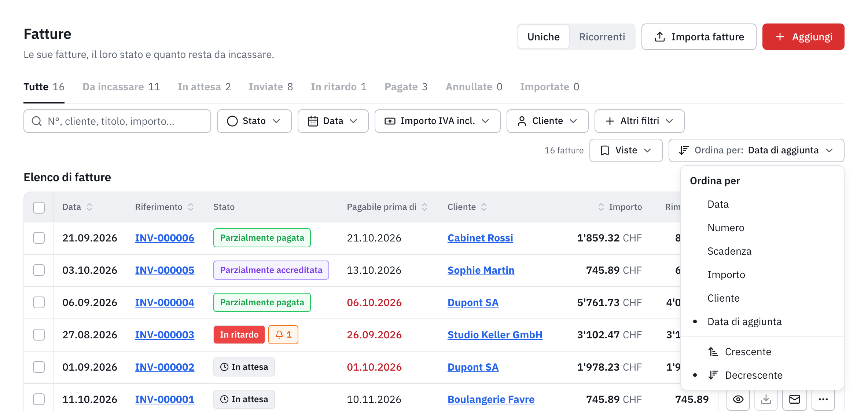868x411 pixels.
Task: Open the Viste dropdown
Action: click(626, 150)
